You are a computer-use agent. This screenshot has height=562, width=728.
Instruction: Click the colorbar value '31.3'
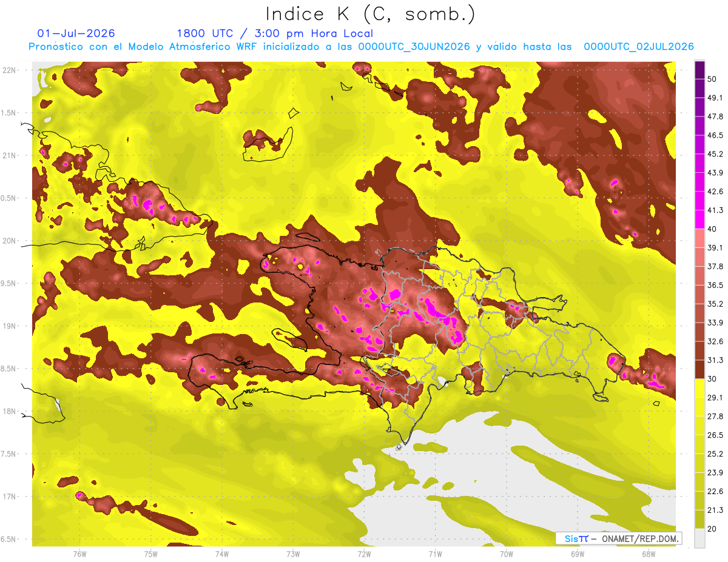click(715, 360)
